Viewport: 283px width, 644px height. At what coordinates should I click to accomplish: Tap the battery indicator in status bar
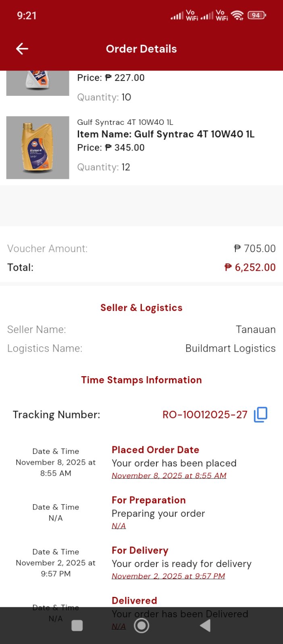coord(256,15)
